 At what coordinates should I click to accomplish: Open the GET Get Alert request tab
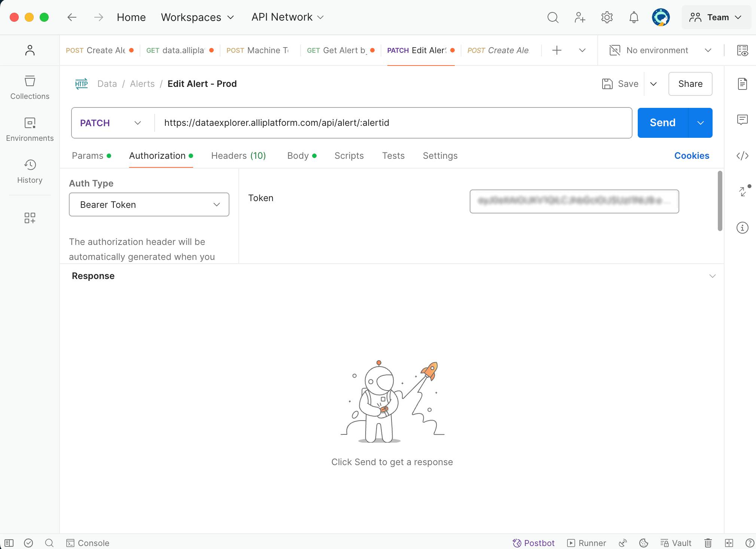pos(340,50)
